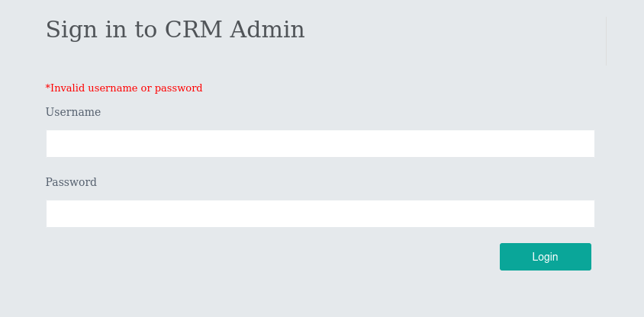Click the red invalid credentials error message
Screen dimensions: 644x317
pyautogui.click(x=124, y=88)
